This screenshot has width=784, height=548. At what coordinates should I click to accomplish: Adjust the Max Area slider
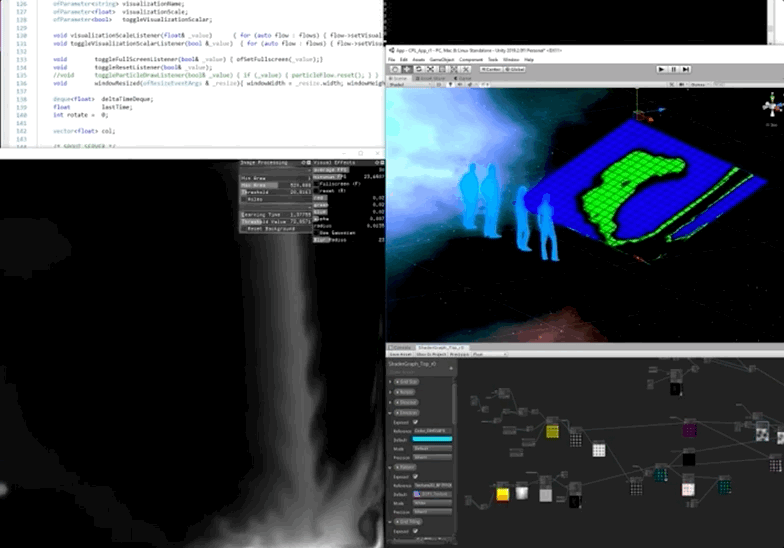click(x=276, y=185)
